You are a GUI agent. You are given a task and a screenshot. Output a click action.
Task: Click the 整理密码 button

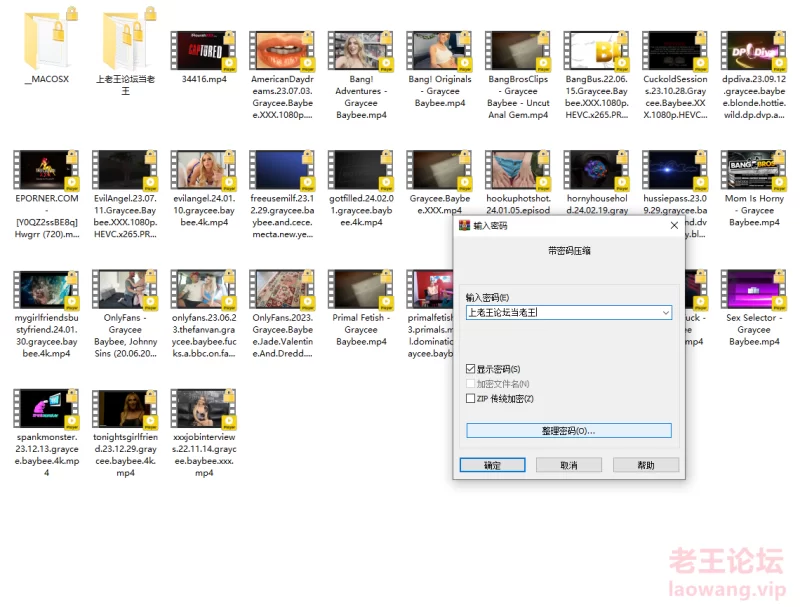[568, 431]
